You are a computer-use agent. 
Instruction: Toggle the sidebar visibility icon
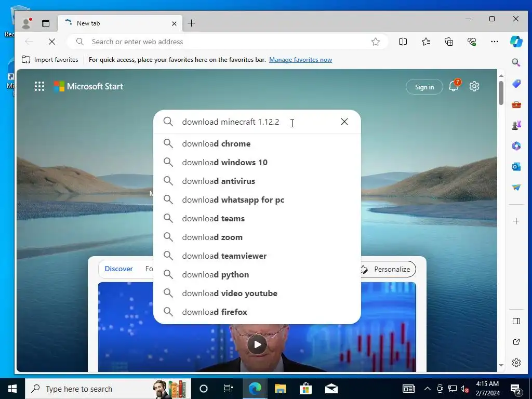point(516,321)
